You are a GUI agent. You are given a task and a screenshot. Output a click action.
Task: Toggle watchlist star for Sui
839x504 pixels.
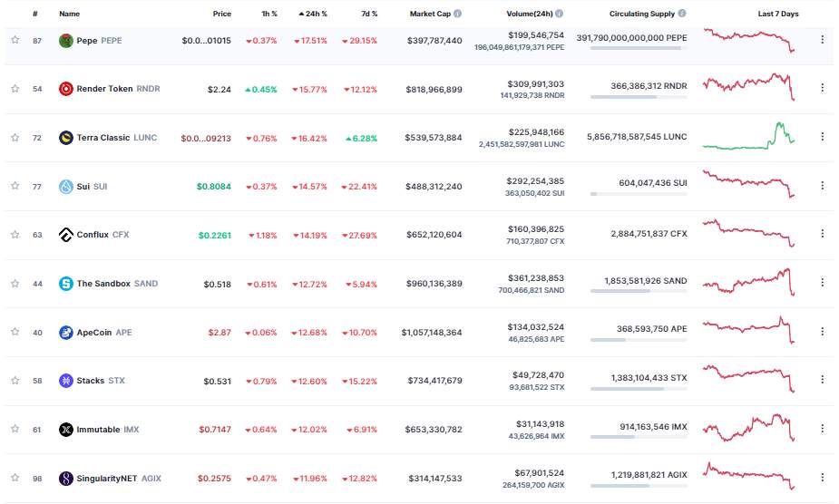coord(15,186)
